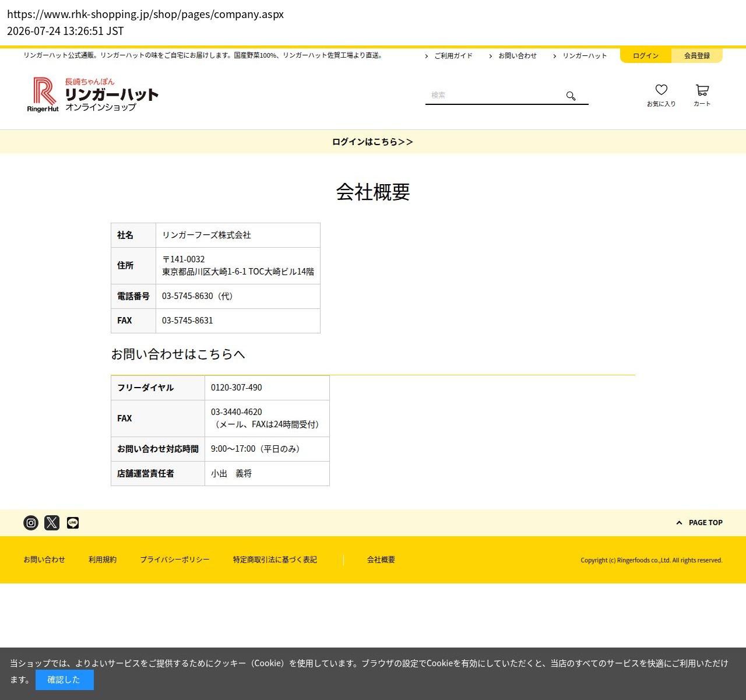Image resolution: width=746 pixels, height=700 pixels.
Task: Select hours 9:00～17:00（平日のみ）
Action: tap(255, 449)
